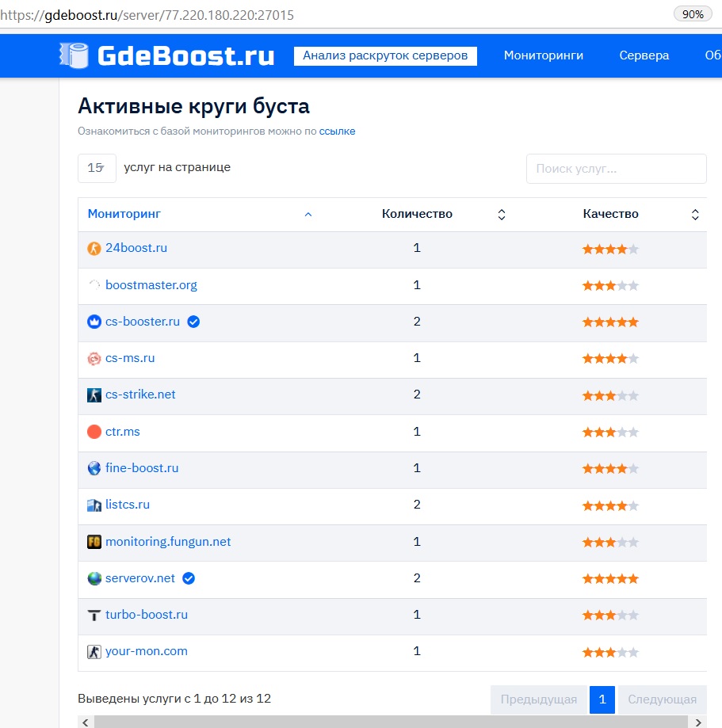Sort by the Мониторинг column arrow
This screenshot has width=722, height=728.
point(308,215)
